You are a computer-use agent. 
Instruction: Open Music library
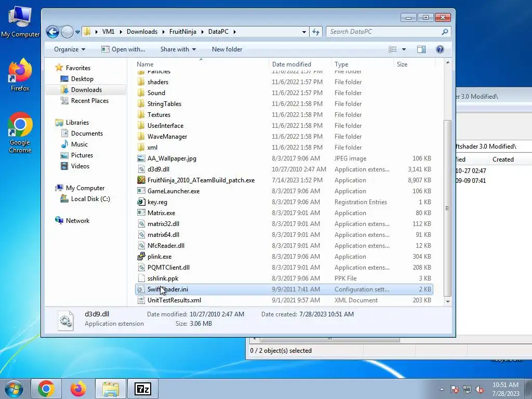pyautogui.click(x=79, y=144)
